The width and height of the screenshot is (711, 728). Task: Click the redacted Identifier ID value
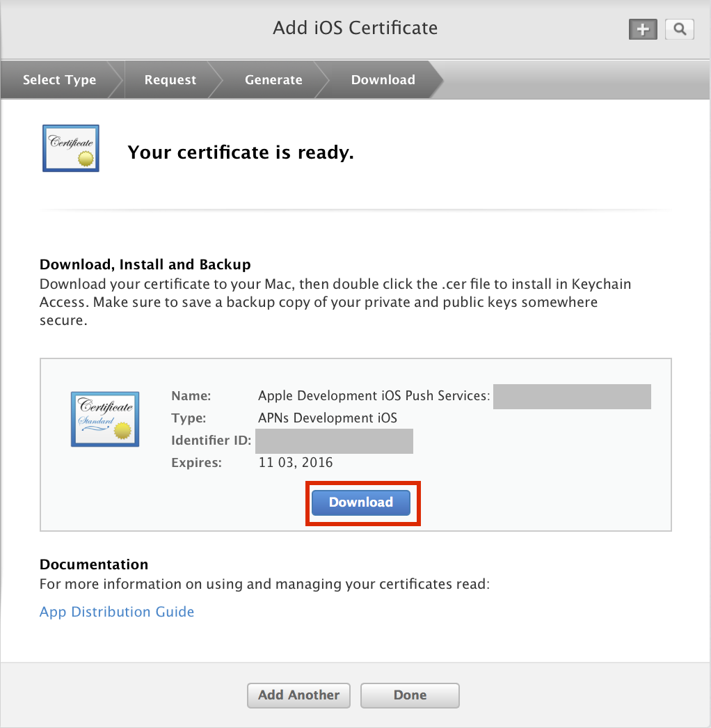334,441
